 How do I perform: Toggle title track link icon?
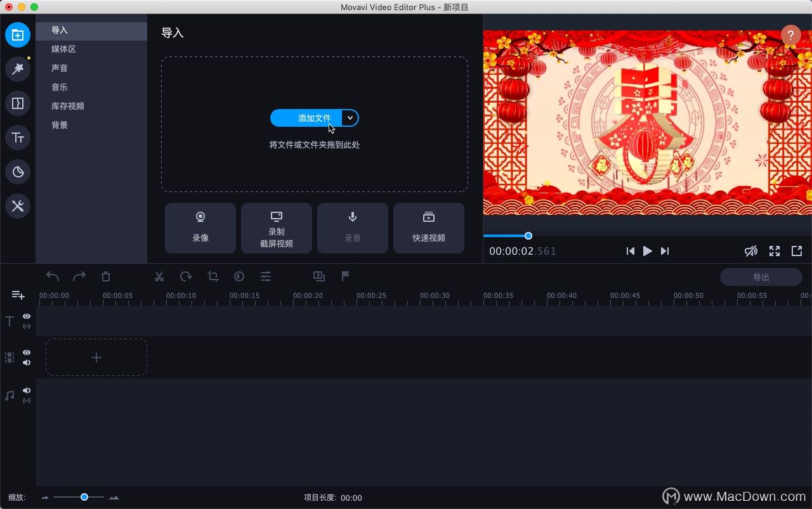click(x=27, y=326)
